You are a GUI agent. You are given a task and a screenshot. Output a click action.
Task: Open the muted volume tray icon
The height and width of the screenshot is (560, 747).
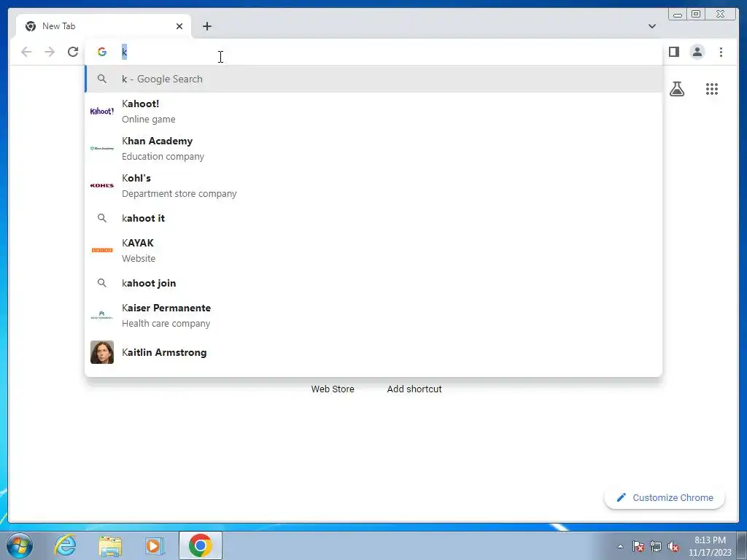tap(673, 546)
